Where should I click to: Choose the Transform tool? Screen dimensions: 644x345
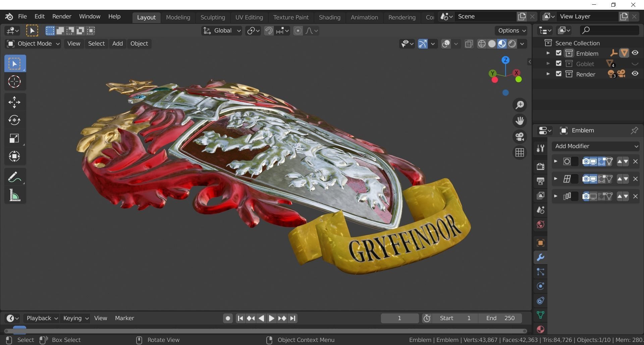tap(14, 156)
